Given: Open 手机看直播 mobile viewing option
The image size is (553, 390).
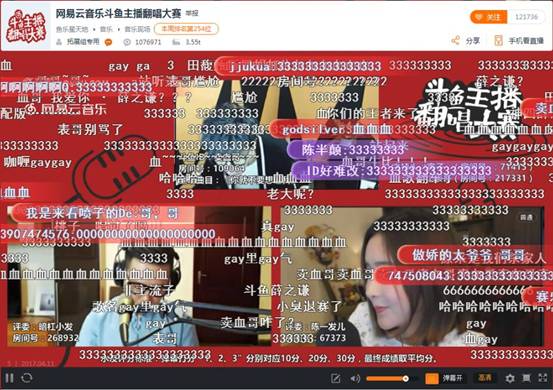Looking at the screenshot, I should coord(519,41).
